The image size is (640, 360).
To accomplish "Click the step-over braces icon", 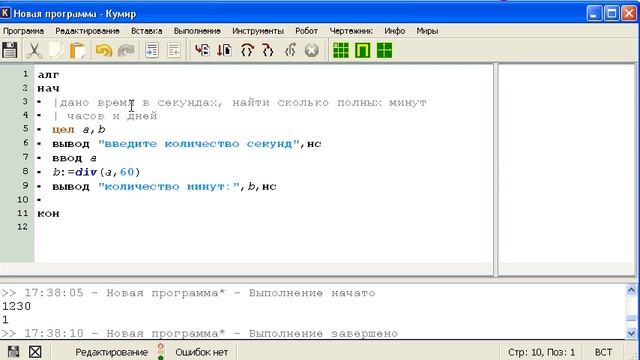I will [x=247, y=51].
